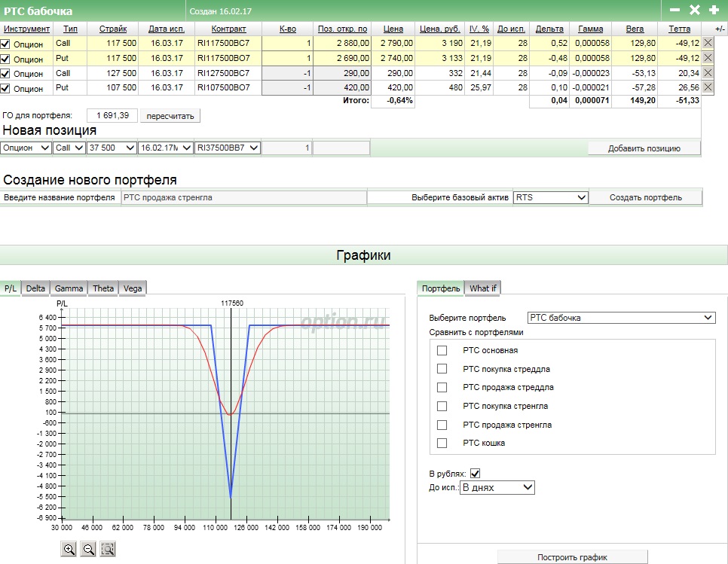Open the RTS base asset dropdown

pyautogui.click(x=550, y=197)
